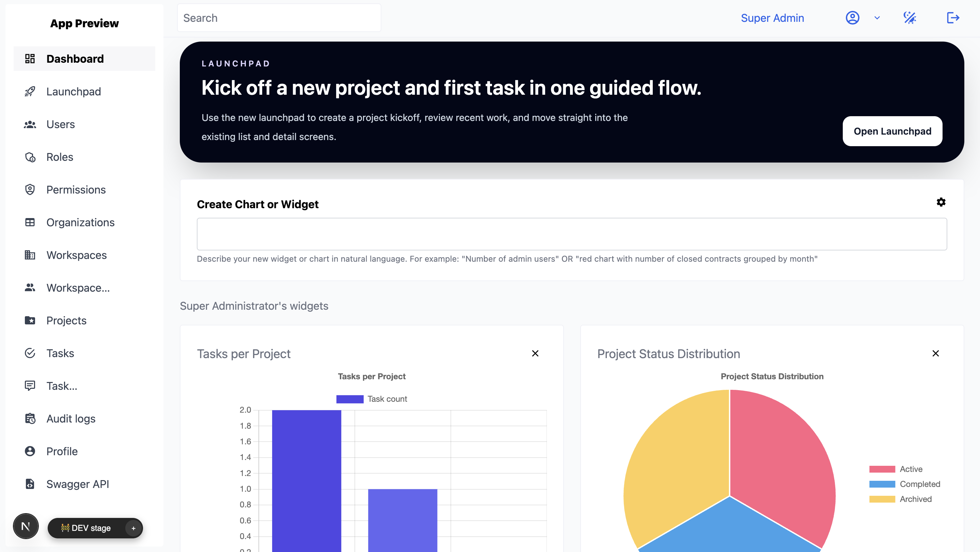Click the Swagger API file-code icon

[30, 484]
